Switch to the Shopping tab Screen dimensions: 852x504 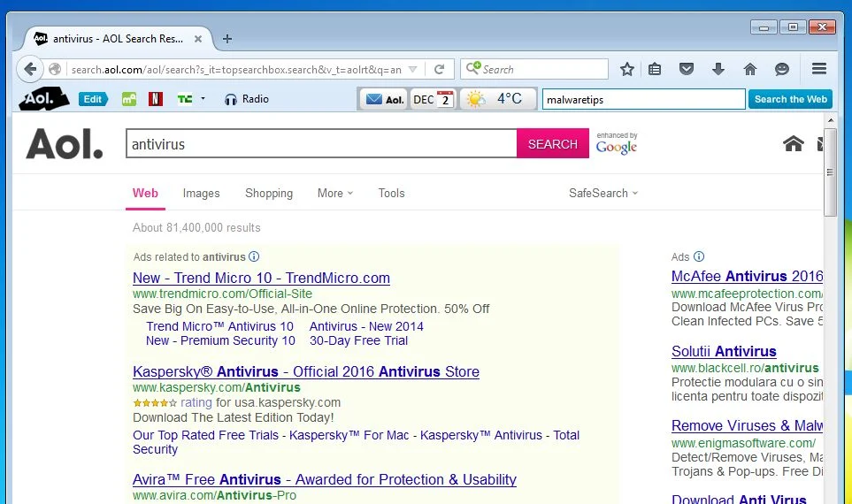[x=268, y=194]
